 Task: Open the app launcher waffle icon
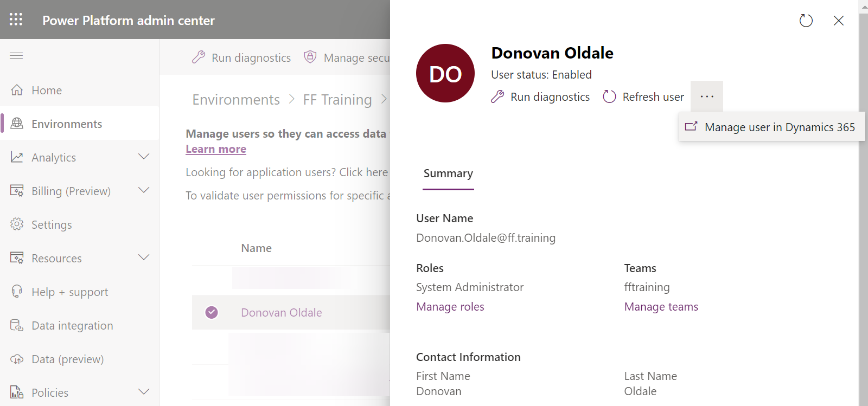[x=16, y=20]
